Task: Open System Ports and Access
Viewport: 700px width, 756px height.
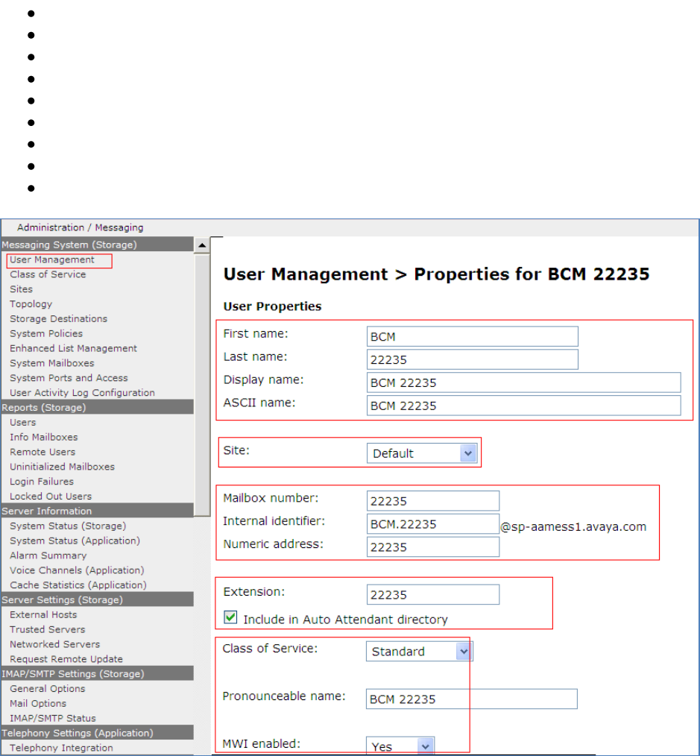Action: pyautogui.click(x=69, y=378)
